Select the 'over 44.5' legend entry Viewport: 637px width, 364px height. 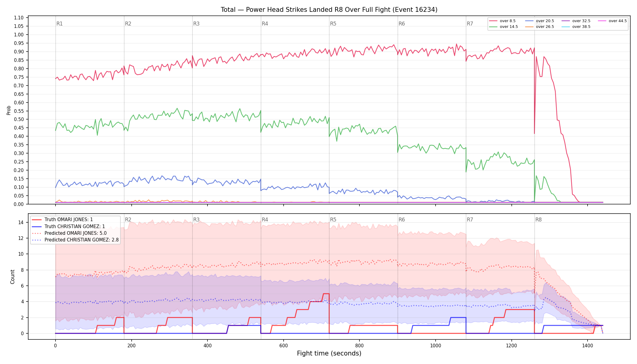[x=612, y=21]
